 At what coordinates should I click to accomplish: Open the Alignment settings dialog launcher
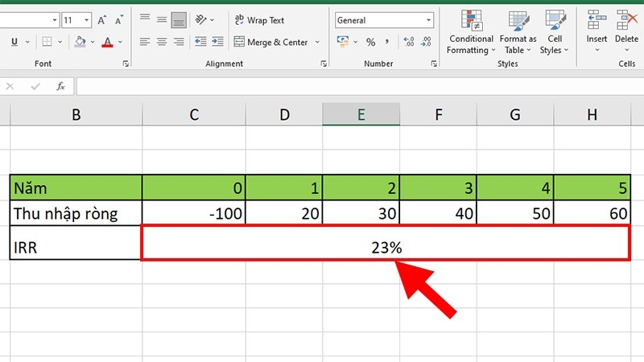pyautogui.click(x=324, y=64)
